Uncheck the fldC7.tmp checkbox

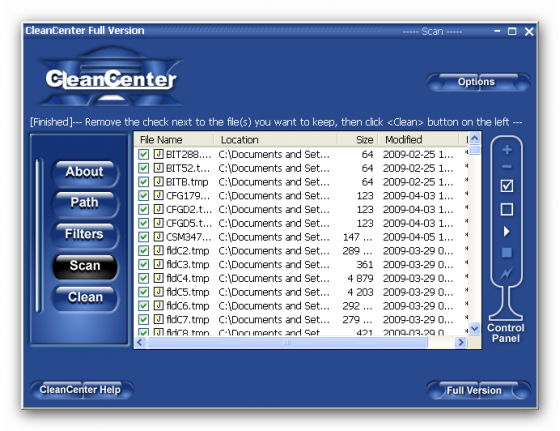[143, 319]
